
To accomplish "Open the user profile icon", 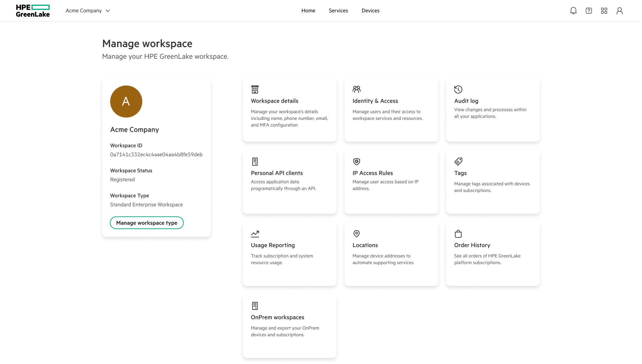I will pos(620,11).
